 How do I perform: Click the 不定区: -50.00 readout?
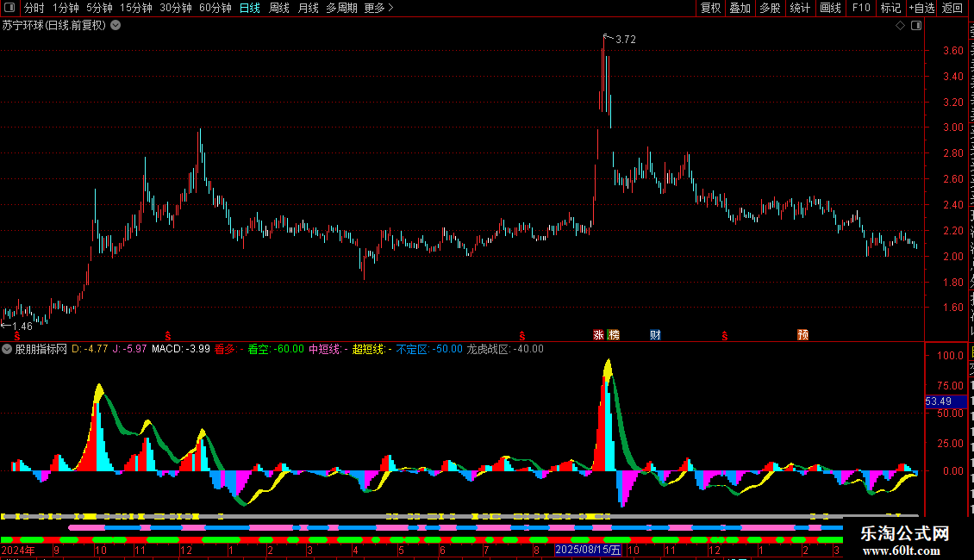click(429, 349)
